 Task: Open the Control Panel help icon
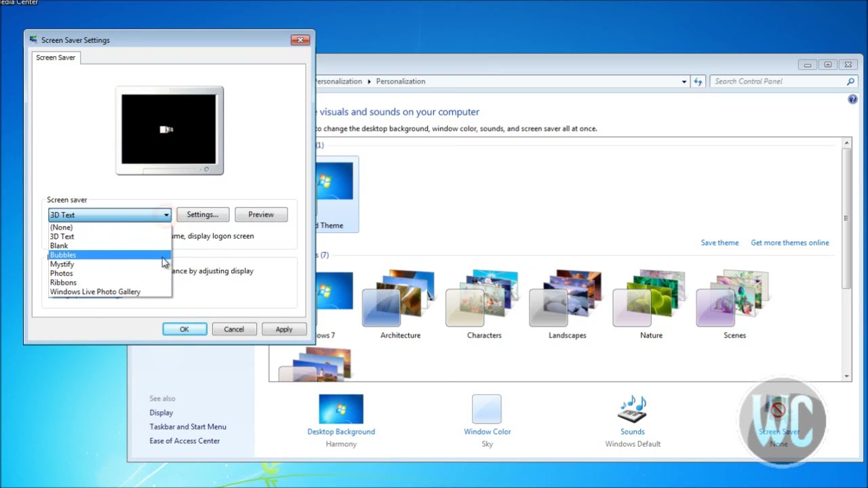click(x=853, y=100)
